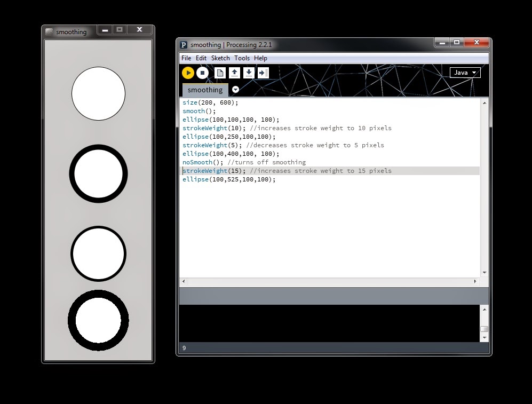Click 'strokeWeight(10);' in the code
The width and height of the screenshot is (532, 404).
(x=214, y=128)
